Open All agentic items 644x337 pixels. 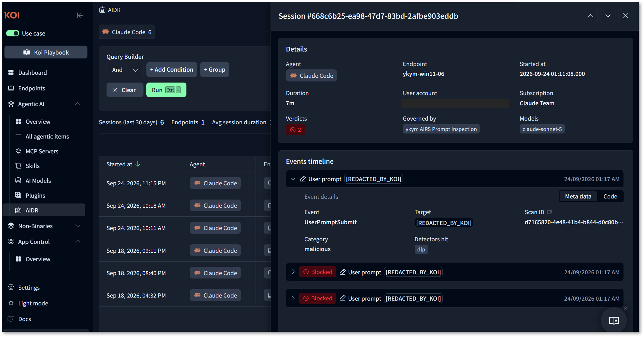pos(47,136)
